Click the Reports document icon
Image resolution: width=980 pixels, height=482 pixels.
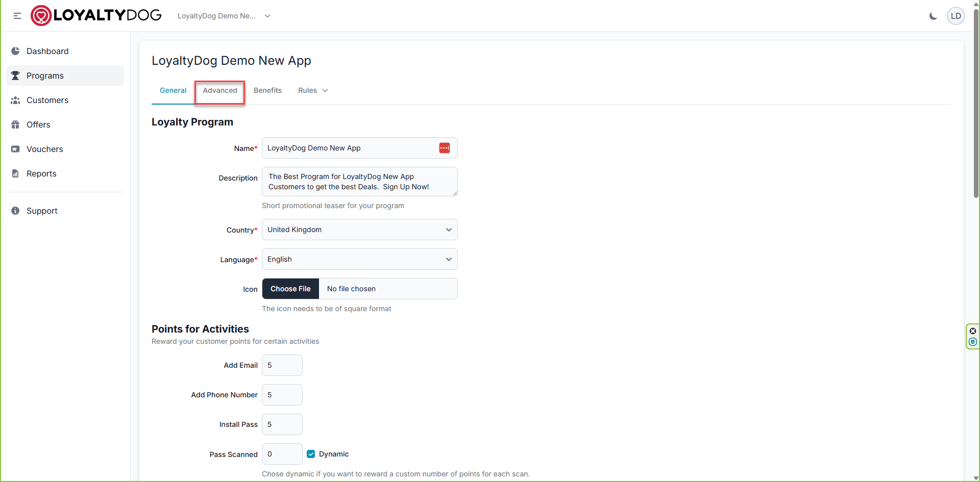pos(15,173)
